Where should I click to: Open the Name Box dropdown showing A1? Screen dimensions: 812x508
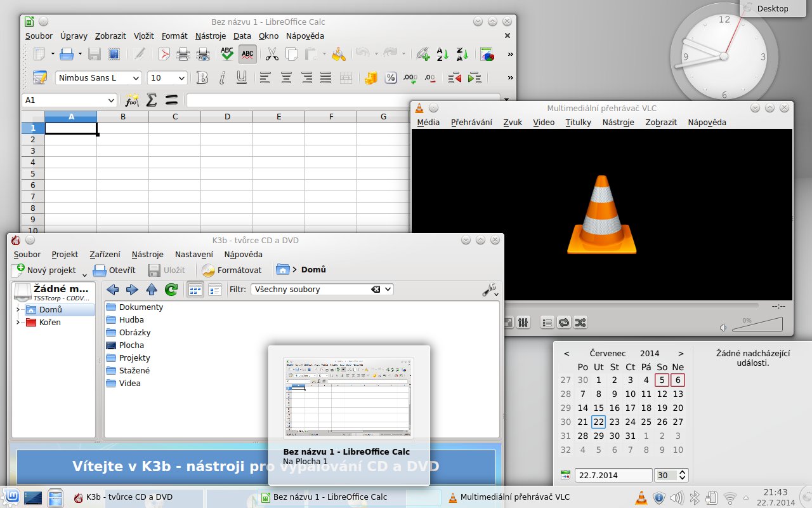point(111,100)
